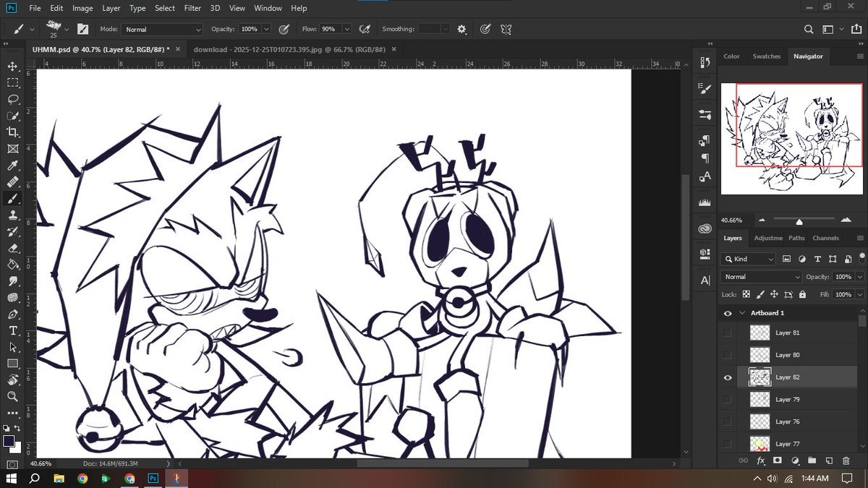Open Photoshop from Windows taskbar
The width and height of the screenshot is (868, 488).
tap(153, 478)
